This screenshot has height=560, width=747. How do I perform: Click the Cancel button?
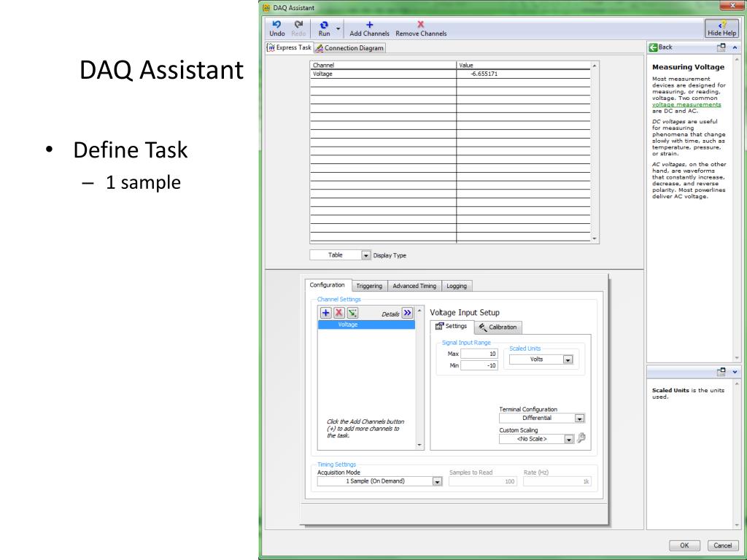coord(722,545)
